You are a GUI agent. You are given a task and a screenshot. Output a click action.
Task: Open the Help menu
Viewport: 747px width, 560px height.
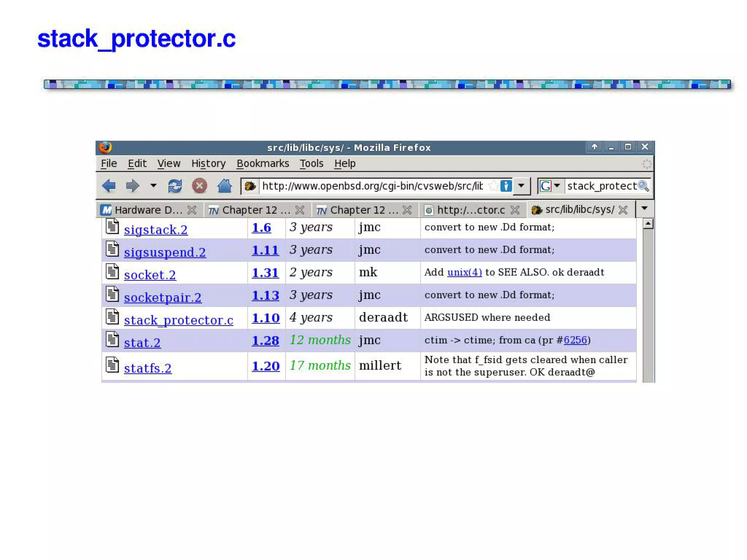click(345, 163)
